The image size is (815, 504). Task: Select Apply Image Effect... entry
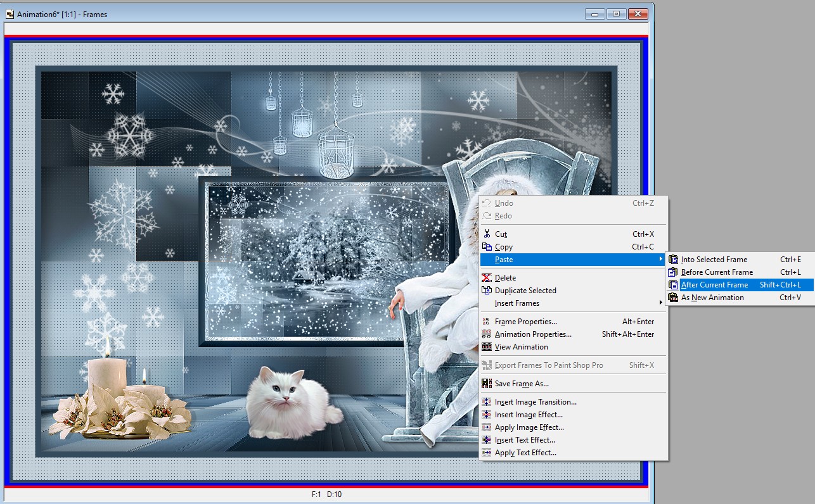572,427
